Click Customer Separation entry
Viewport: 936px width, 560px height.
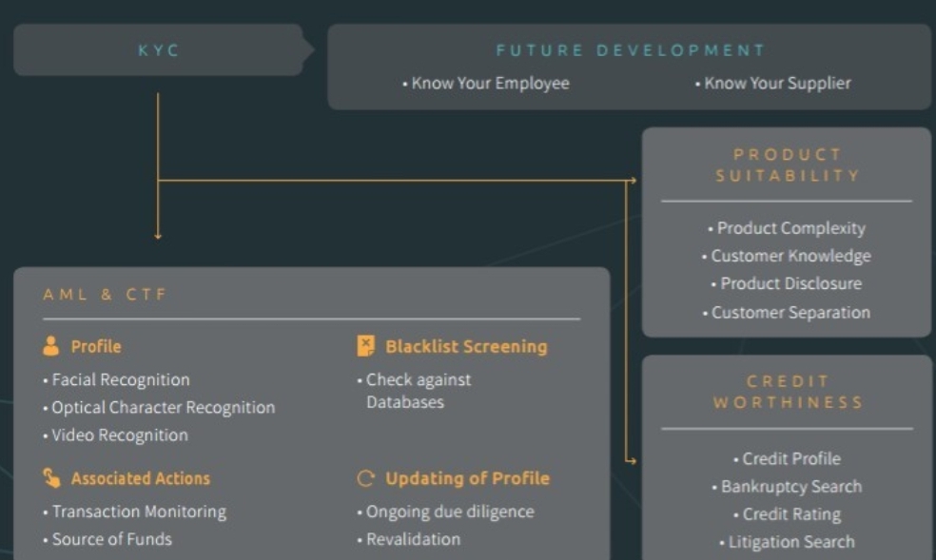(x=786, y=313)
